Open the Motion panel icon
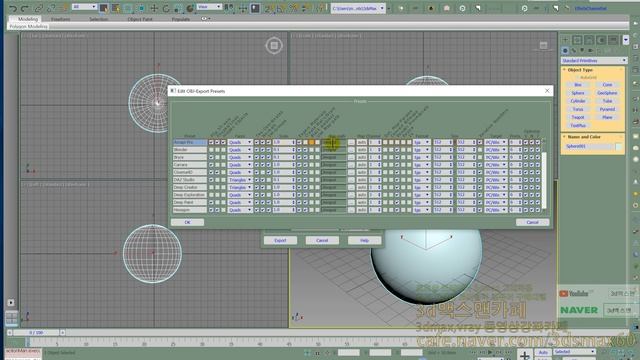The image size is (640, 360). point(601,40)
